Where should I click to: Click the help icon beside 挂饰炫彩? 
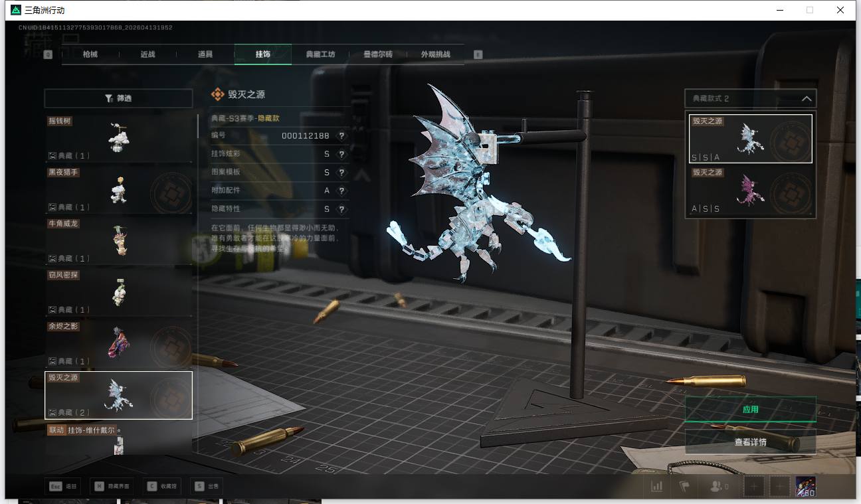[341, 154]
